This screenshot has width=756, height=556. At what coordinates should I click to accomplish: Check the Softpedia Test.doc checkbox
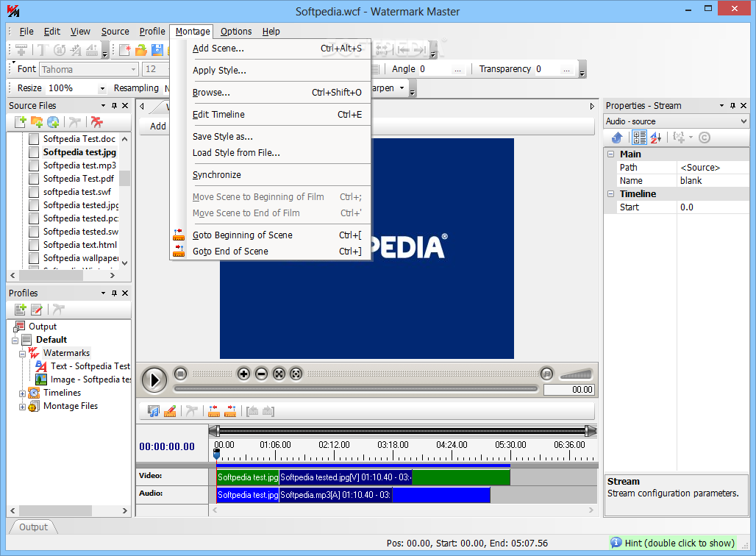pos(34,139)
